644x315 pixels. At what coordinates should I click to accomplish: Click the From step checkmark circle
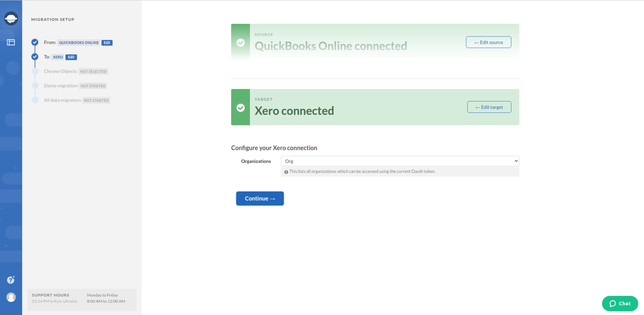pos(35,42)
